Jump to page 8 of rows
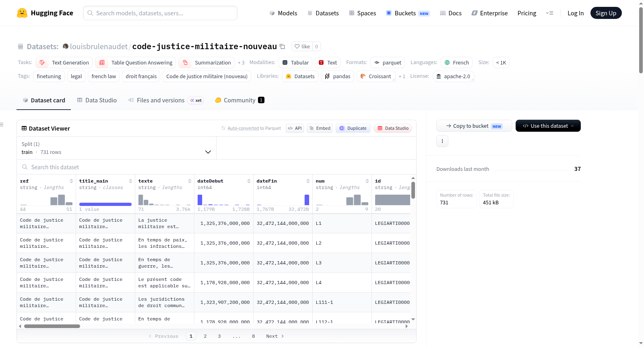Image resolution: width=644 pixels, height=347 pixels. [254, 336]
